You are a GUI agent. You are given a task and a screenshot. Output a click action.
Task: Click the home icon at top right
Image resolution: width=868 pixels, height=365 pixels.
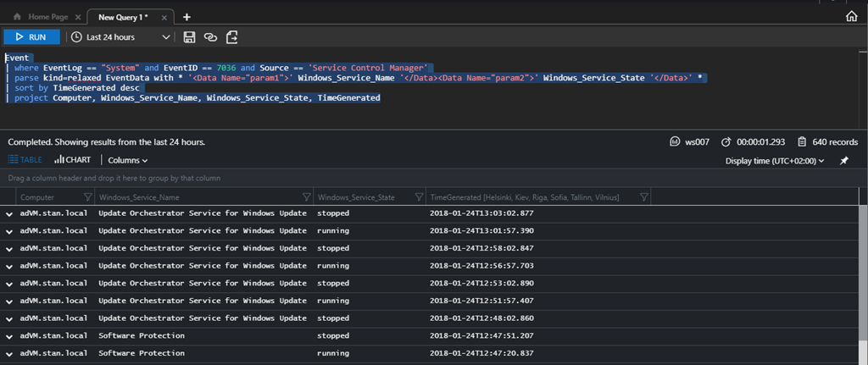point(851,16)
